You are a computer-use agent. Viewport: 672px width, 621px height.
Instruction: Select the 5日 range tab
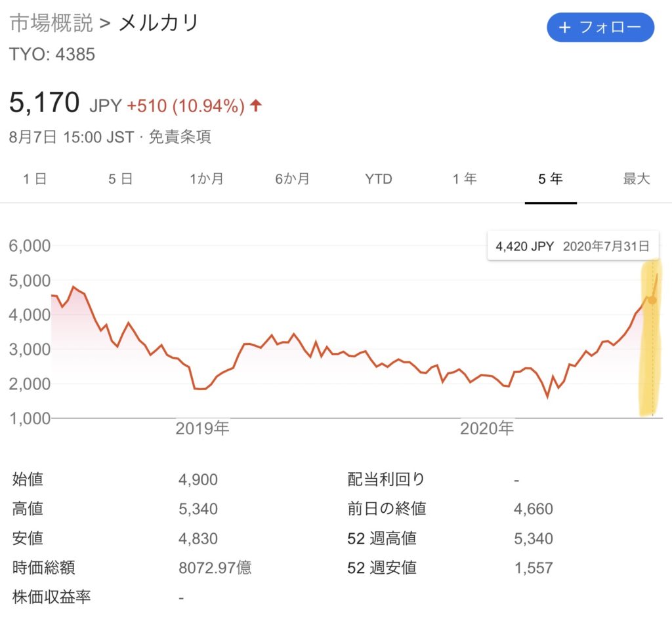(120, 178)
